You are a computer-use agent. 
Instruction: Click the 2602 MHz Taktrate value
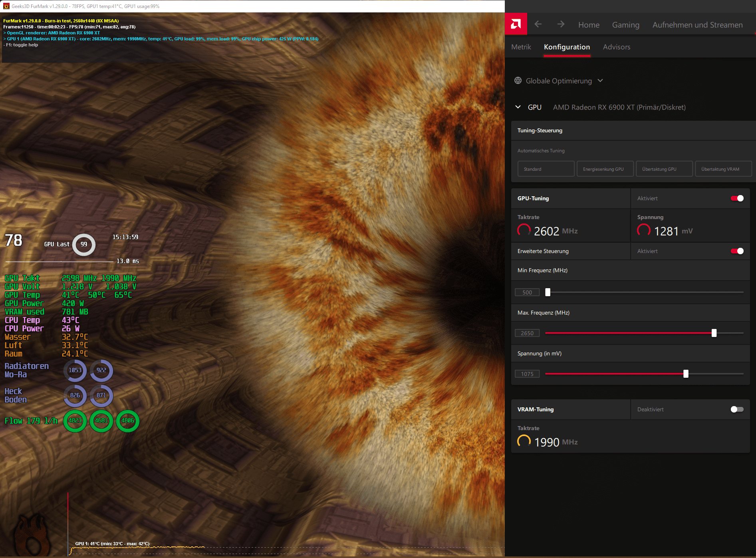(556, 231)
